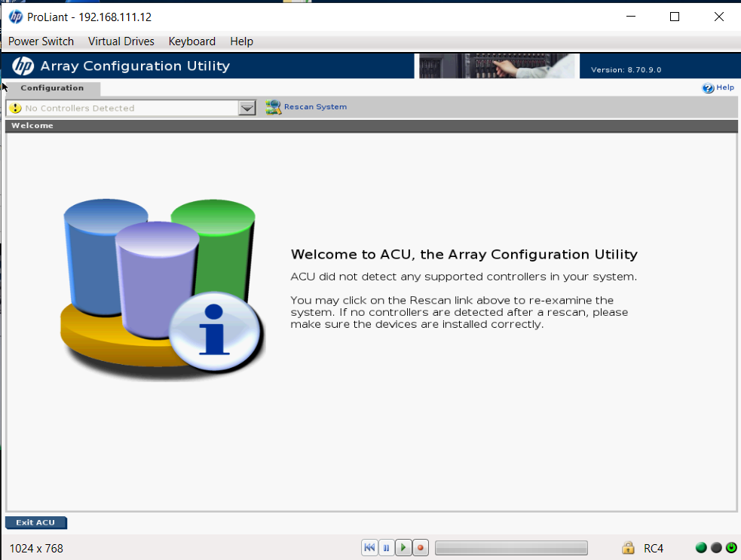
Task: Click the padlock encryption icon
Action: tap(628, 548)
